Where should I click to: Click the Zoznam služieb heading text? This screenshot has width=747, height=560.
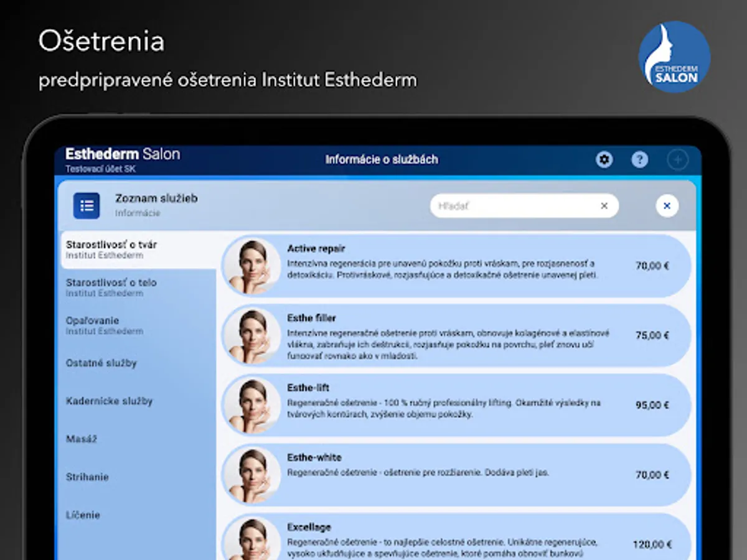tap(156, 198)
